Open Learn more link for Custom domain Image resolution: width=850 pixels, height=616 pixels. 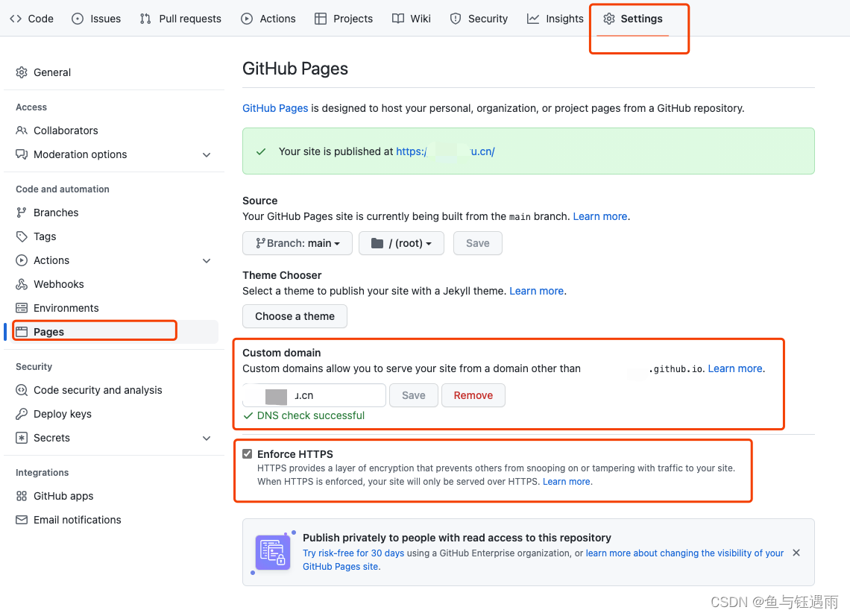(x=735, y=368)
